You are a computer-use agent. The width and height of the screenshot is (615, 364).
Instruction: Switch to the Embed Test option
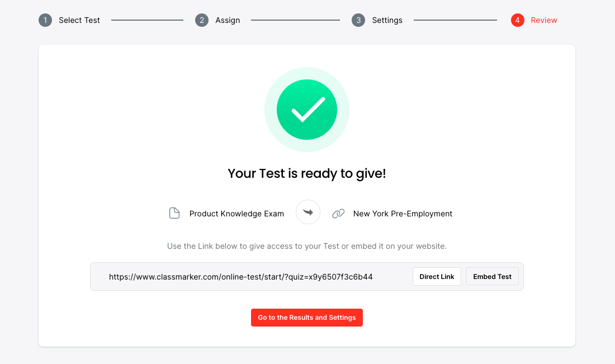492,277
